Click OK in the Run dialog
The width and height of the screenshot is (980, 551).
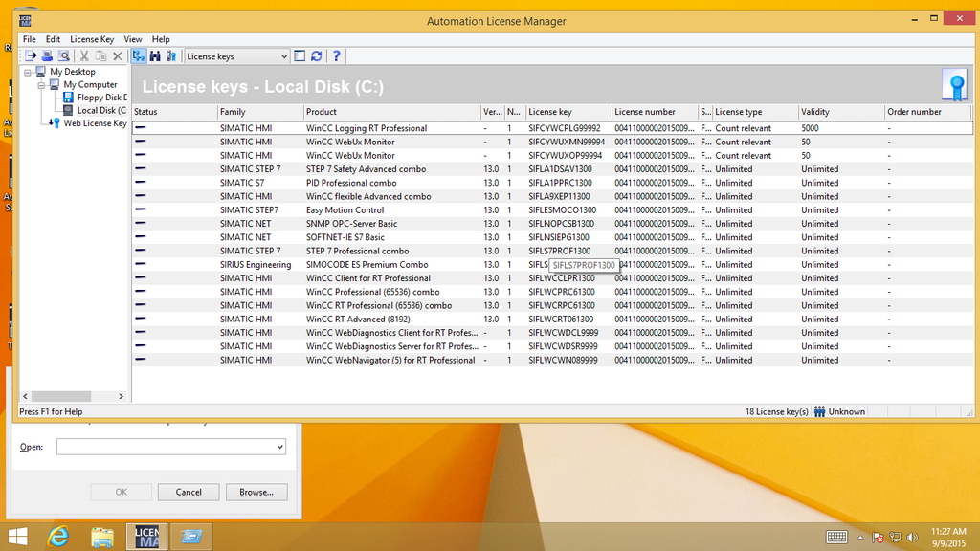(x=122, y=493)
